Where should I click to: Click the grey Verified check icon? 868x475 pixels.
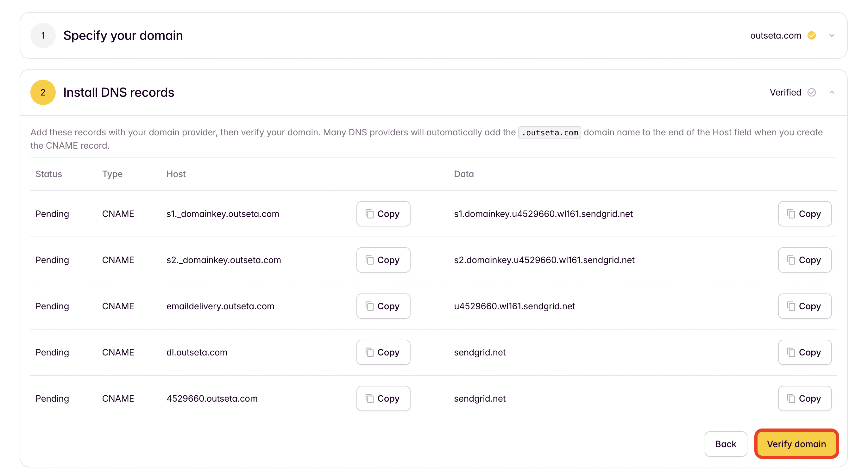tap(811, 92)
